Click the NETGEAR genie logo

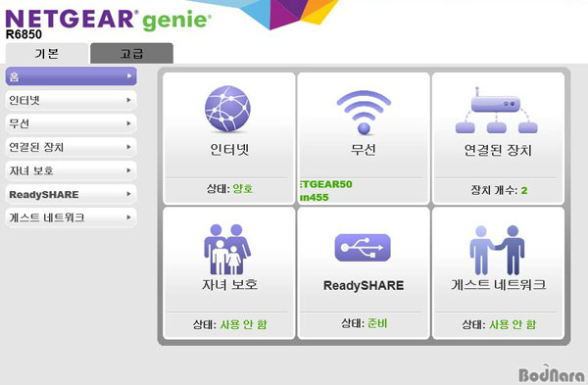108,20
